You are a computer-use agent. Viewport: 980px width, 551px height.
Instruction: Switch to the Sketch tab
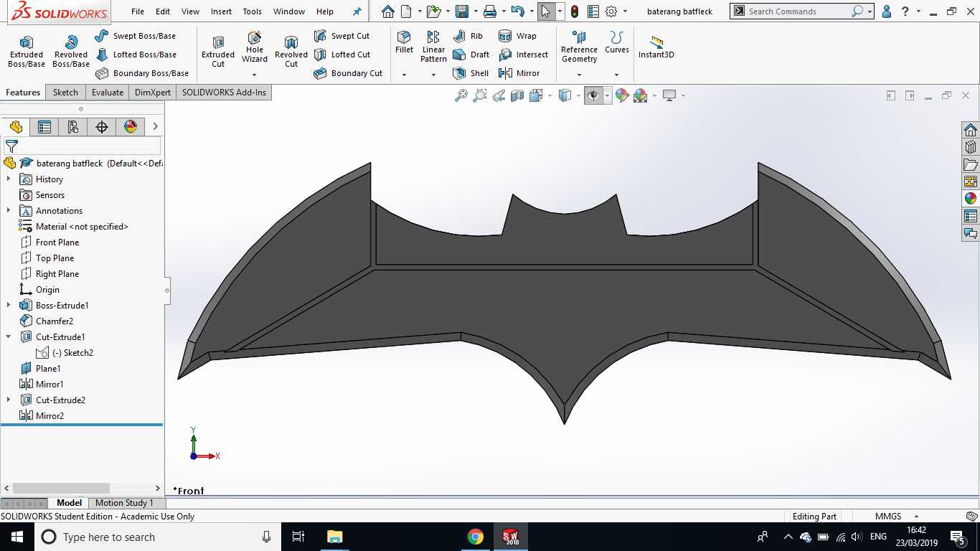coord(65,93)
